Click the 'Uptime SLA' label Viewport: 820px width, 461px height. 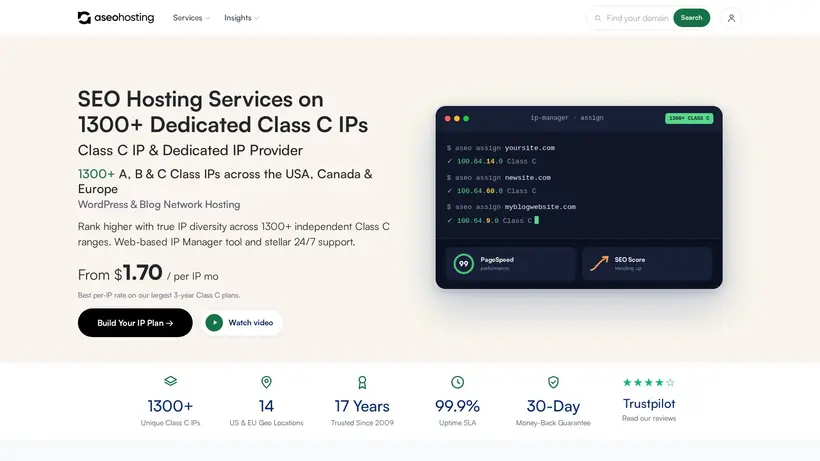click(x=458, y=423)
